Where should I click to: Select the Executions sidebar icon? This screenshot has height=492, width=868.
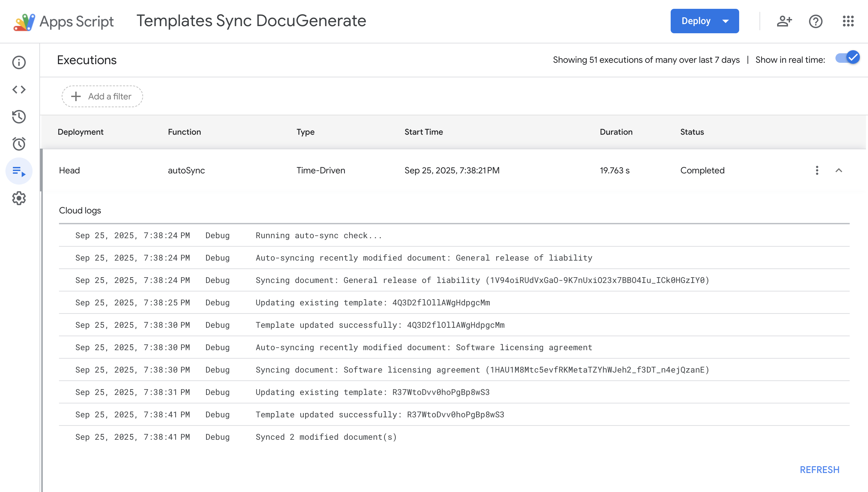[x=19, y=171]
